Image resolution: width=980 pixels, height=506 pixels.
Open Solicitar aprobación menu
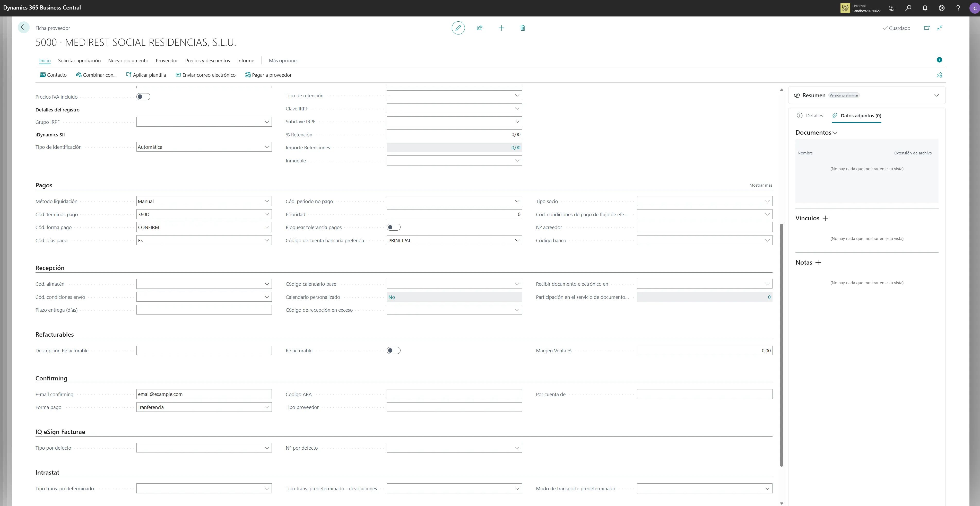79,60
